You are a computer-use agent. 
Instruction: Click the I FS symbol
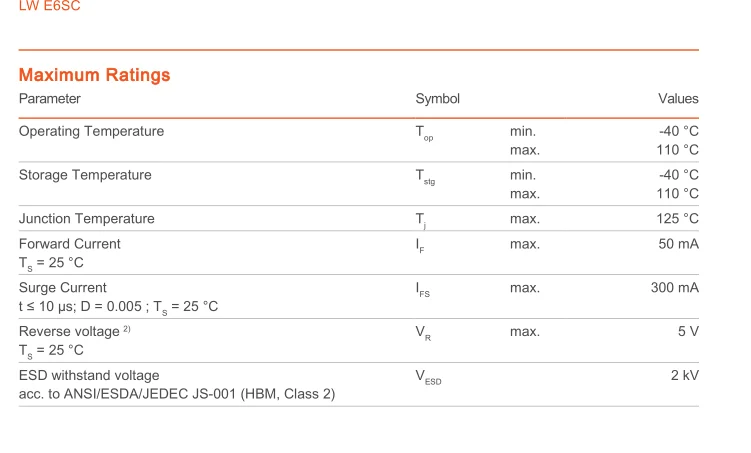click(423, 290)
